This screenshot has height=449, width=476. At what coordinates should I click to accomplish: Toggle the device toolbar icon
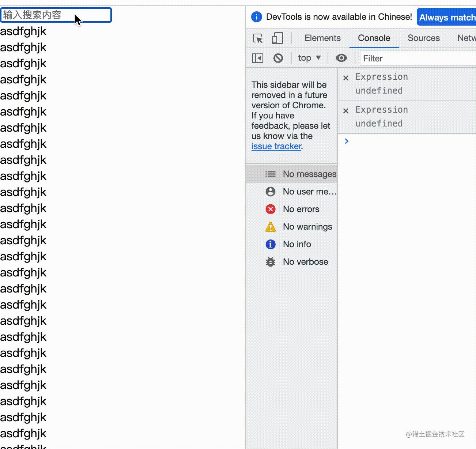click(x=277, y=38)
